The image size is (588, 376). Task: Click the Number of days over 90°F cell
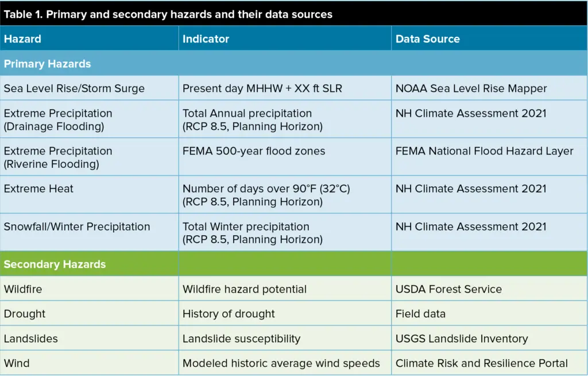tap(285, 194)
